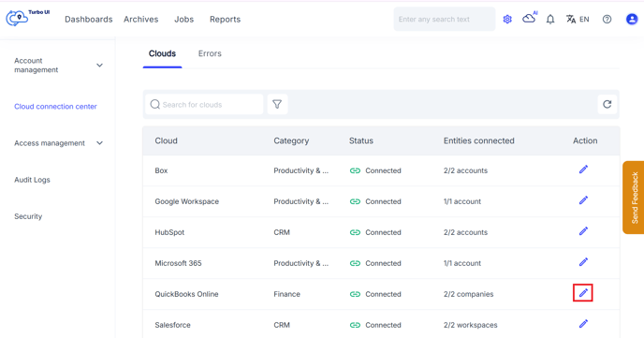Expand Access management chevron

tap(99, 143)
